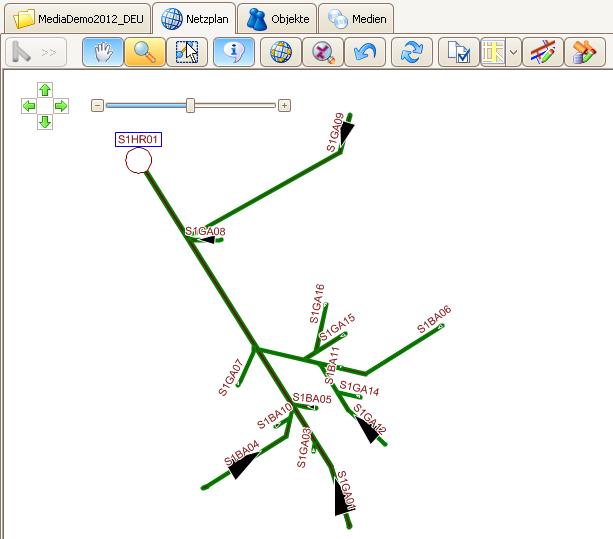613x539 pixels.
Task: Pan the map up with arrow
Action: click(45, 90)
